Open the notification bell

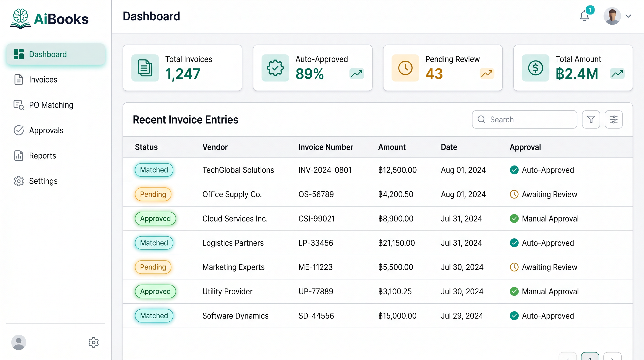(x=585, y=16)
